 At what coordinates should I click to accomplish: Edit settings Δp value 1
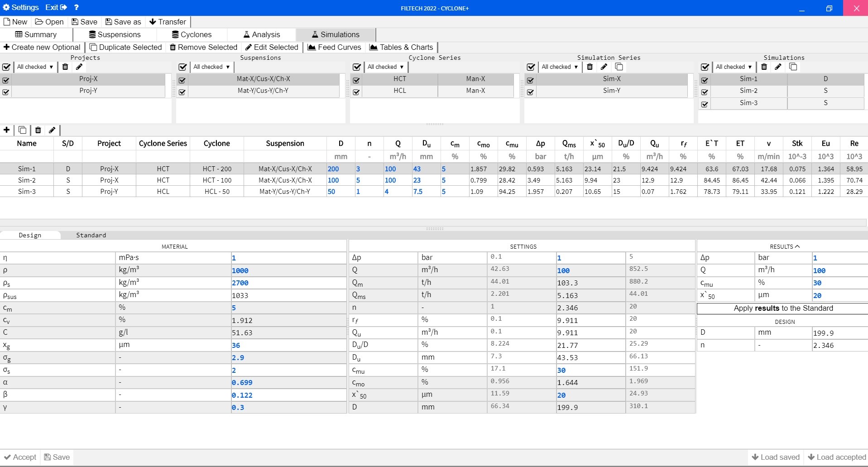coord(590,258)
